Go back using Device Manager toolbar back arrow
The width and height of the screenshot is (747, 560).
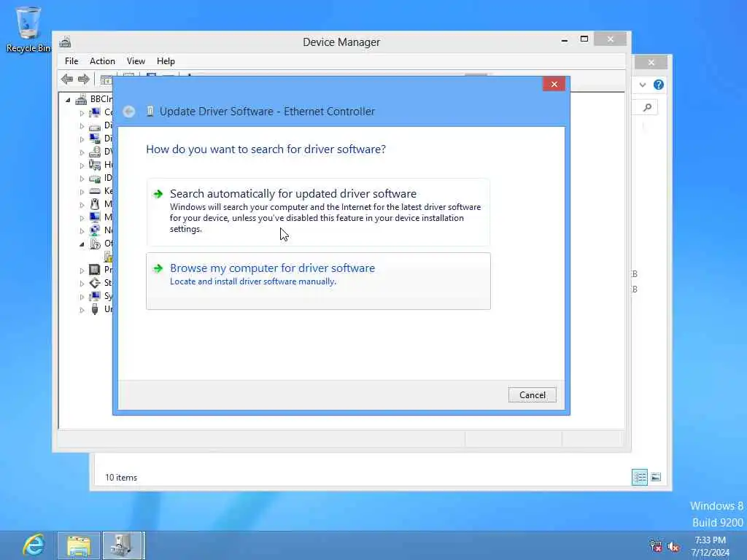tap(67, 79)
